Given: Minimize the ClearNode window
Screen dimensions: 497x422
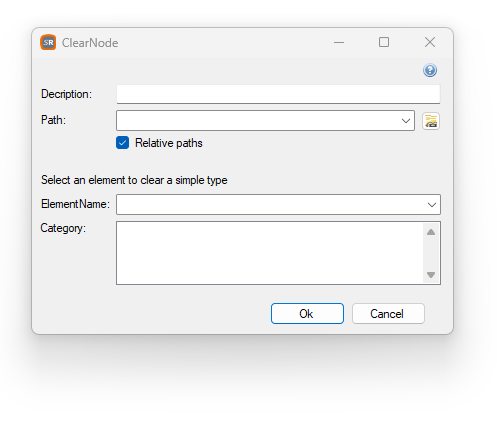Looking at the screenshot, I should pyautogui.click(x=339, y=42).
